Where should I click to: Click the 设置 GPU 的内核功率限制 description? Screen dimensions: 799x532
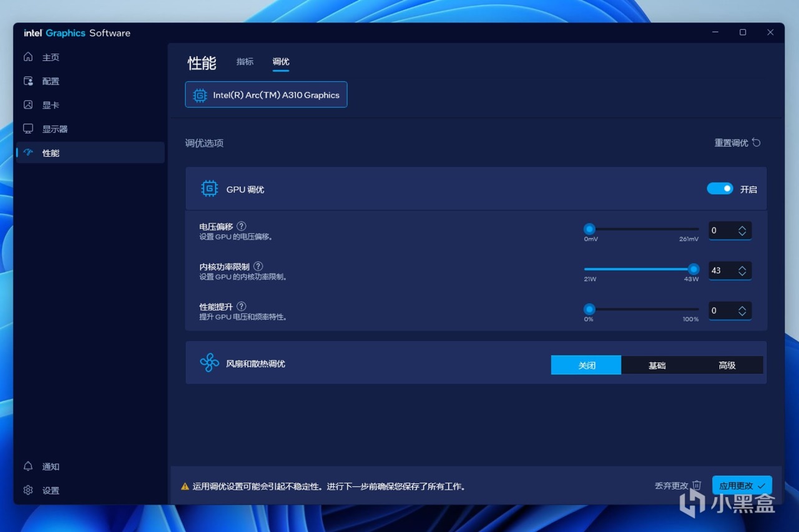click(243, 277)
